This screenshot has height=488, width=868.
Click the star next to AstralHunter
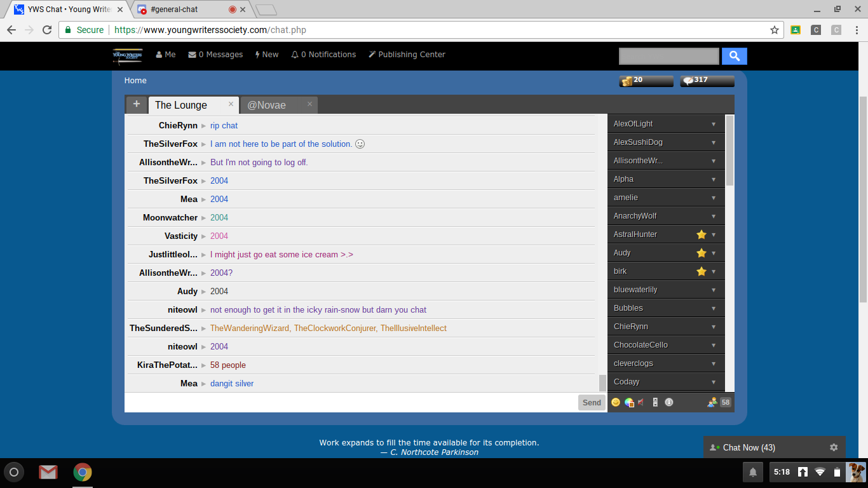pos(702,234)
